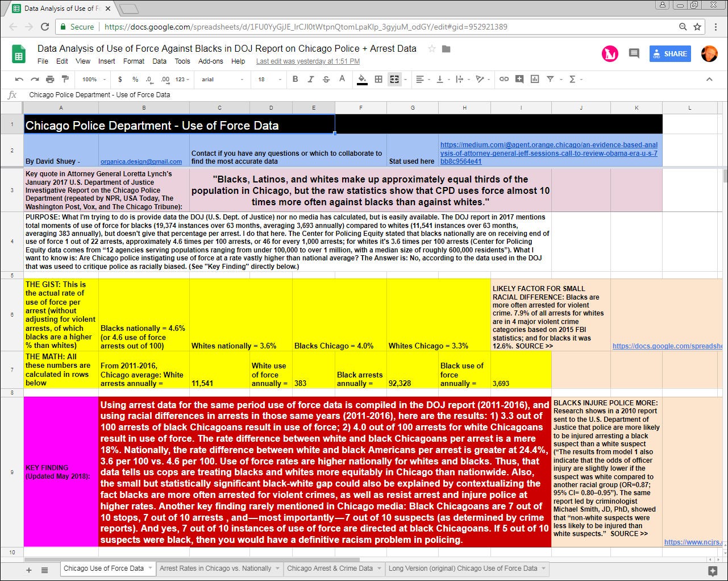Screen dimensions: 728x581
Task: Print the spreadsheet with printer icon
Action: point(50,79)
